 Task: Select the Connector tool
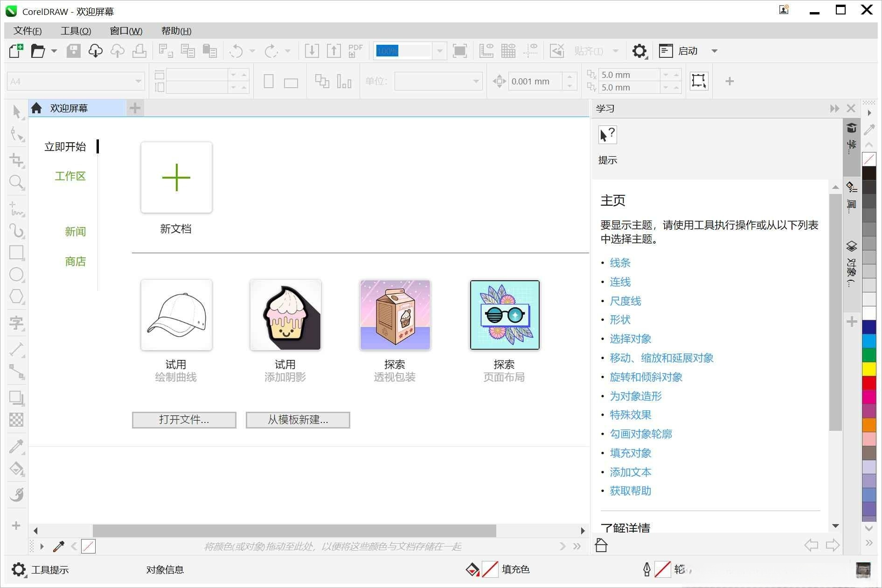coord(17,372)
